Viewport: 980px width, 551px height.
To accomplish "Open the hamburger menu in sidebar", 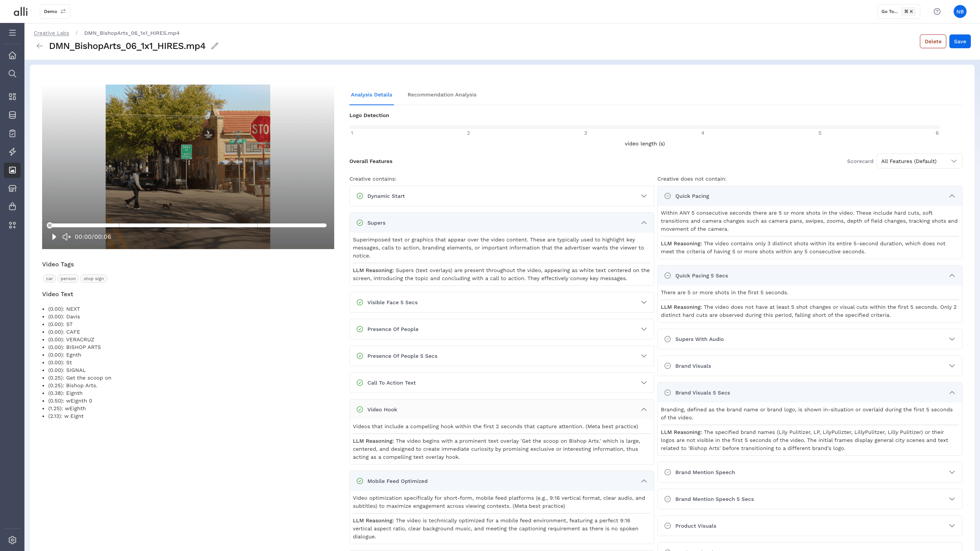I will click(12, 33).
